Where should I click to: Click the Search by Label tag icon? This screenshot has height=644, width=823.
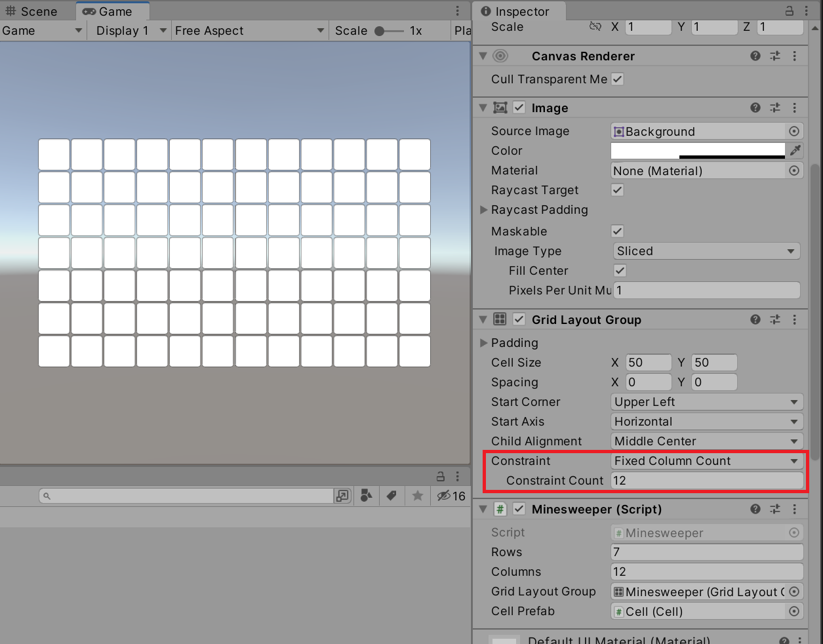(391, 496)
